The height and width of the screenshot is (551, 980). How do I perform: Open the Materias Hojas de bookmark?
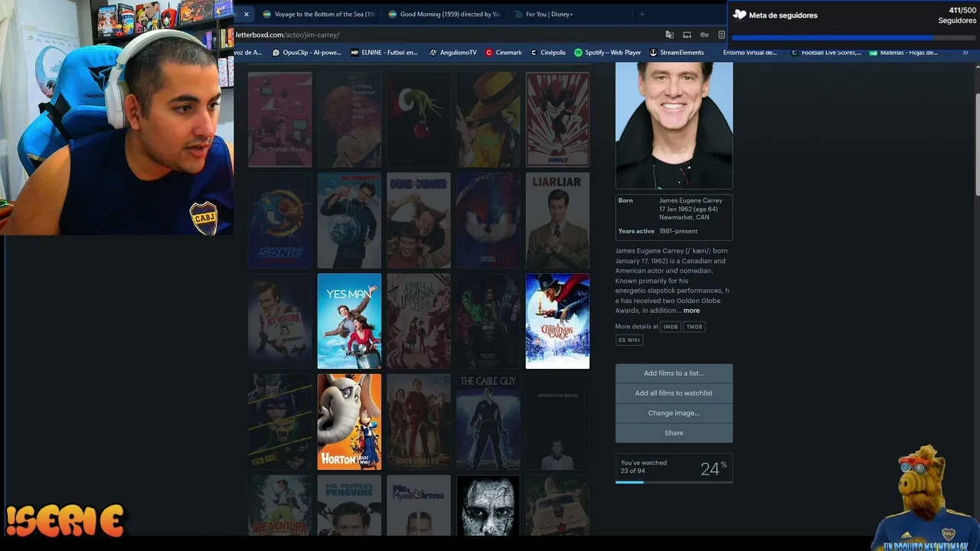click(904, 53)
